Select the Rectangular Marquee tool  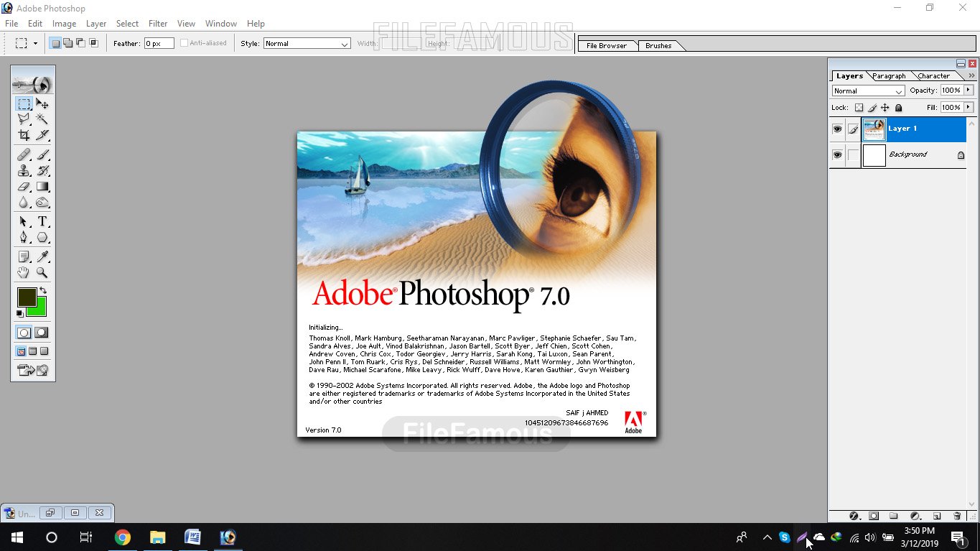24,103
